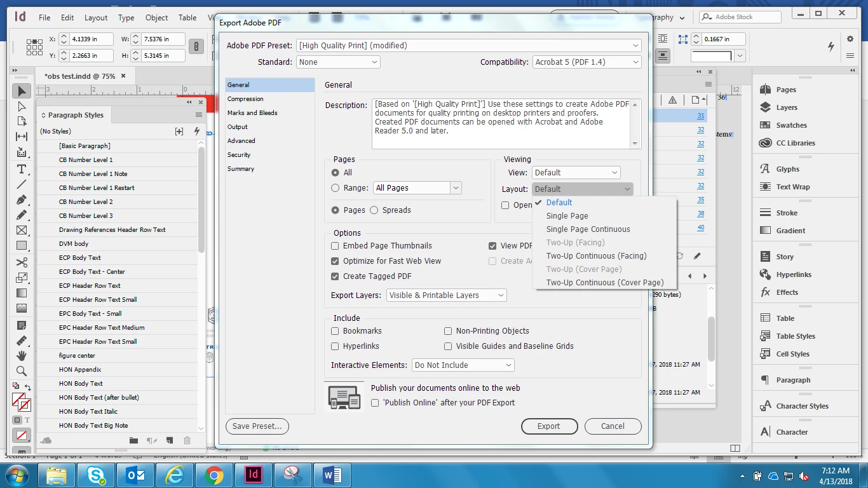
Task: Open the Interactive Elements dropdown
Action: click(463, 365)
